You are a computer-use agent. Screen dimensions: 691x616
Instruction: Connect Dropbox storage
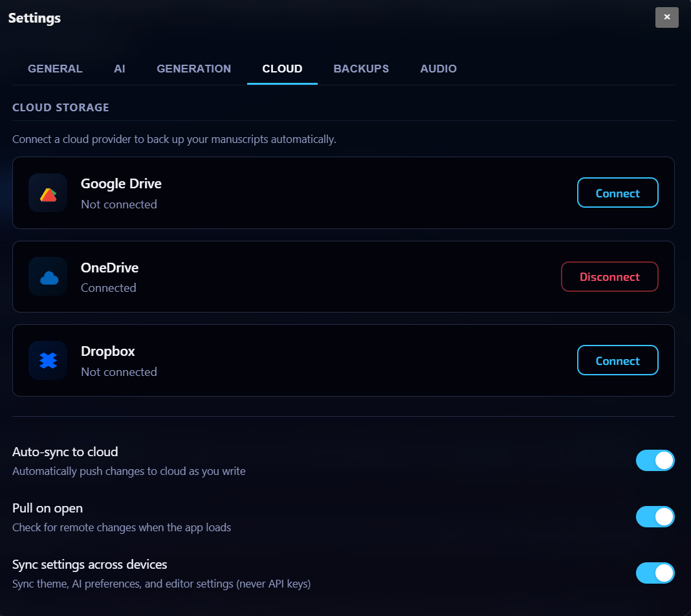coord(617,360)
